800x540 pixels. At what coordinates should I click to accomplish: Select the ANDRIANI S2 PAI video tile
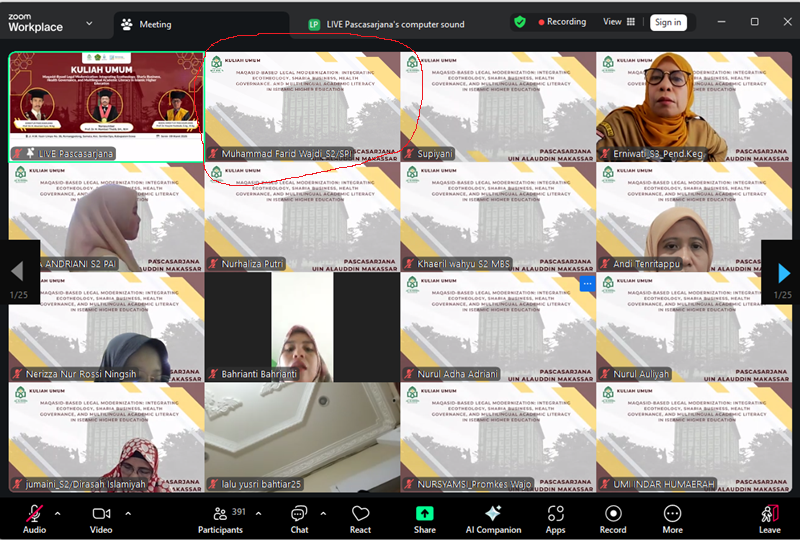pos(106,217)
